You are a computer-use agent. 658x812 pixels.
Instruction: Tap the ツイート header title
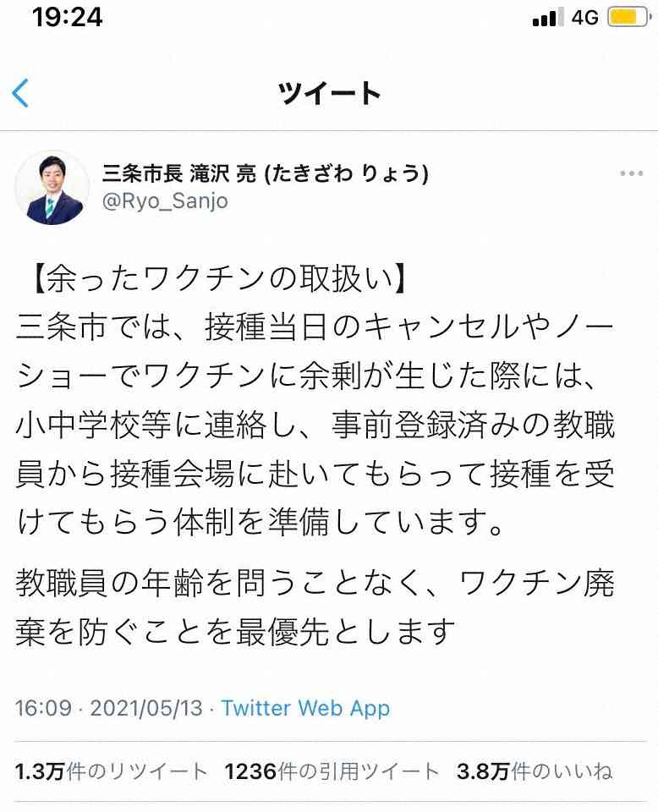[329, 93]
